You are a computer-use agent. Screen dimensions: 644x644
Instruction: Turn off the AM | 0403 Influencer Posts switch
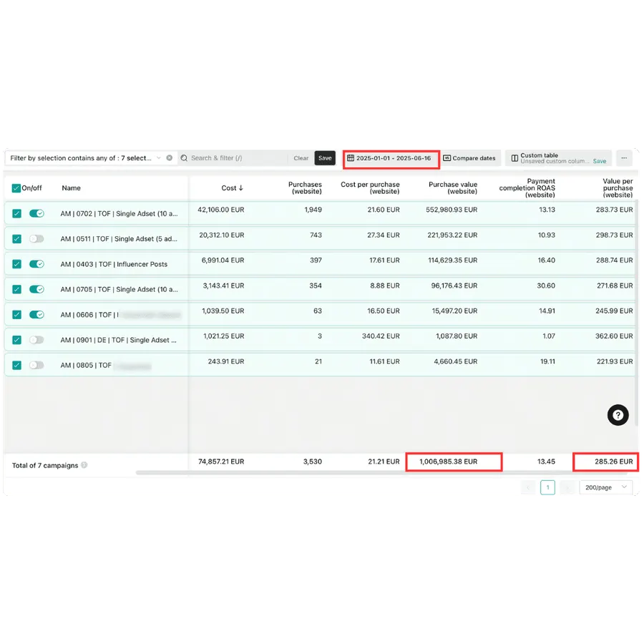pyautogui.click(x=36, y=263)
